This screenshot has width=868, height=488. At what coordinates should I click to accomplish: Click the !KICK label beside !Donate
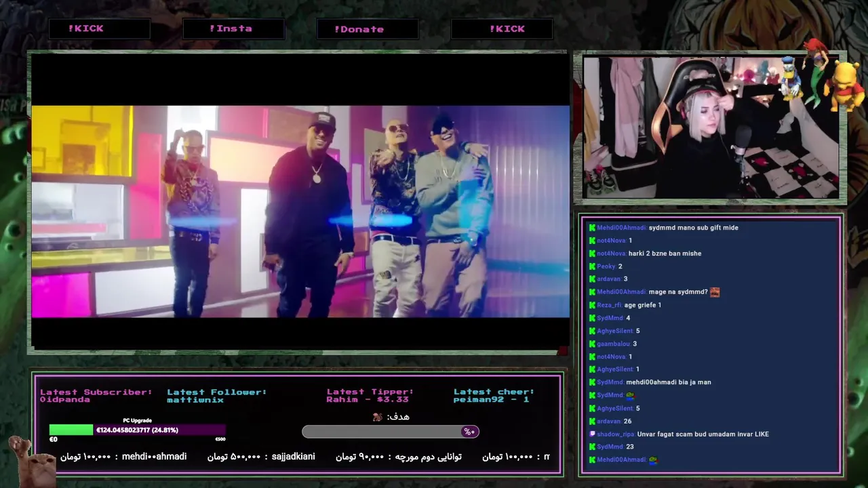[507, 28]
